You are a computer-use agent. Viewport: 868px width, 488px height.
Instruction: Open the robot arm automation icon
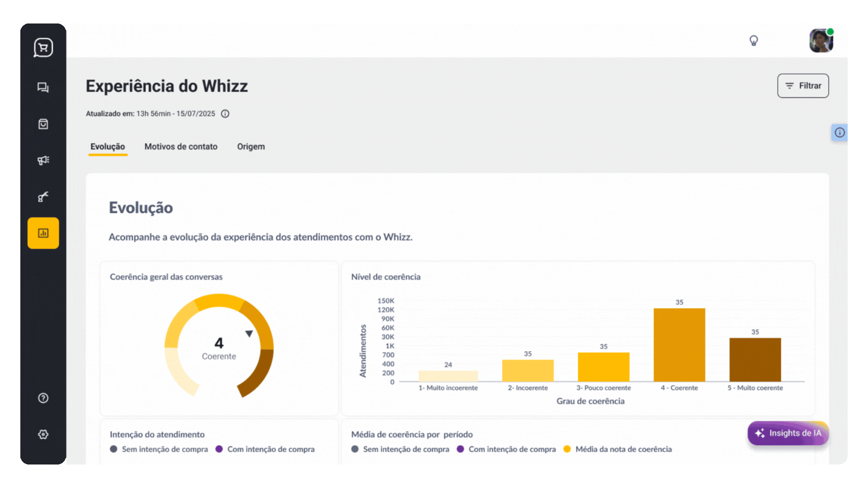tap(43, 197)
